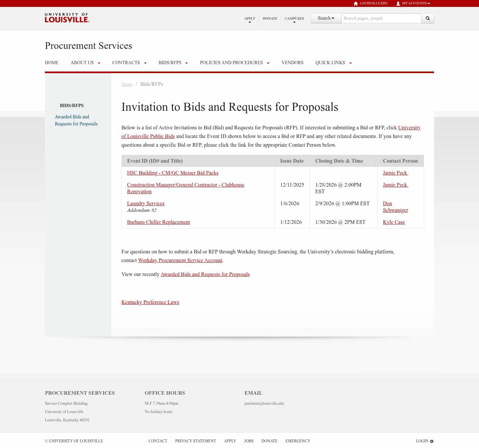Open the Home breadcrumb link
The image size is (479, 448).
coord(127,84)
